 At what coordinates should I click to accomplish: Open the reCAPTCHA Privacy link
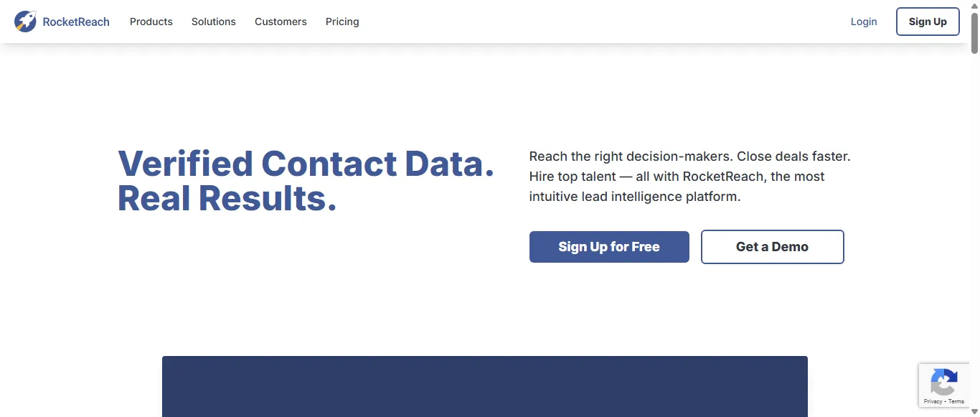click(x=933, y=401)
